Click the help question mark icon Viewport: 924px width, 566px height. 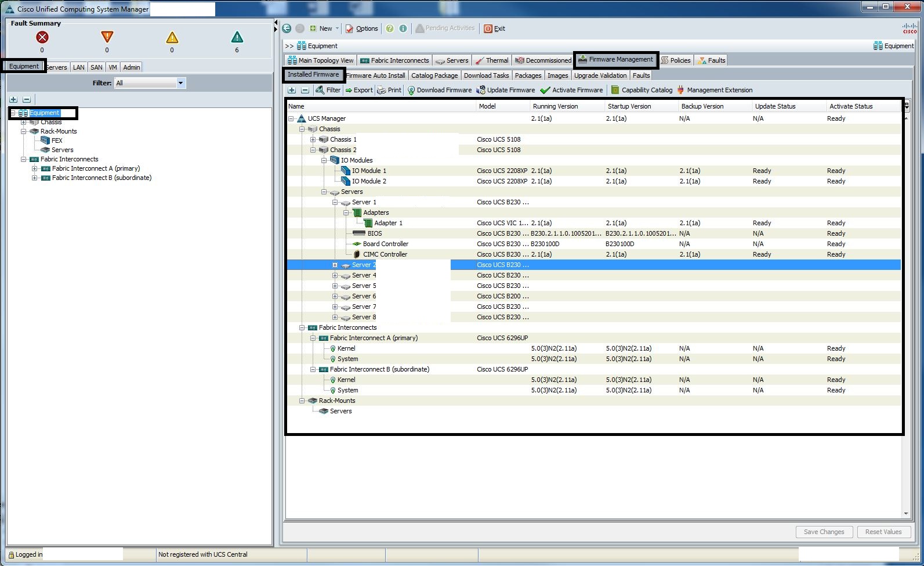tap(390, 28)
